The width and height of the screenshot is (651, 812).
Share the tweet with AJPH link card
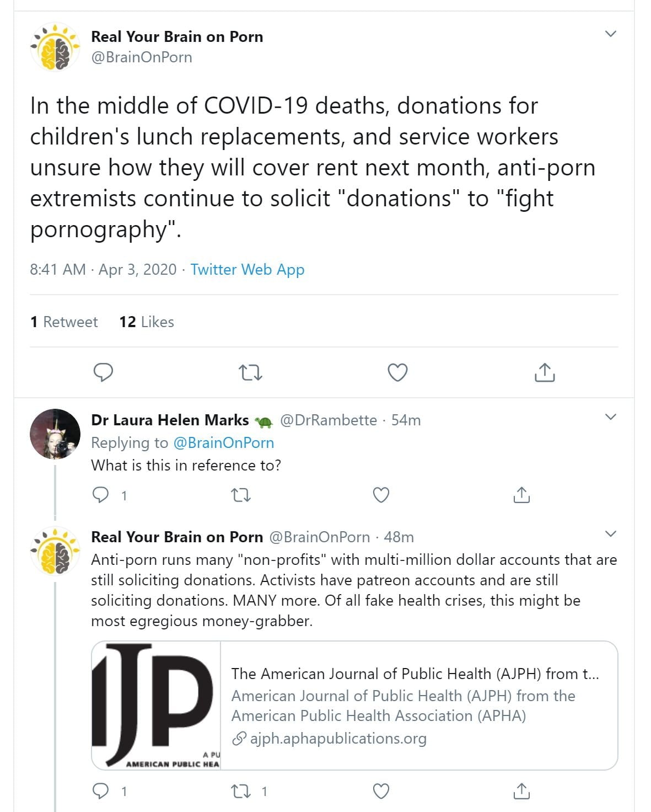pyautogui.click(x=521, y=792)
